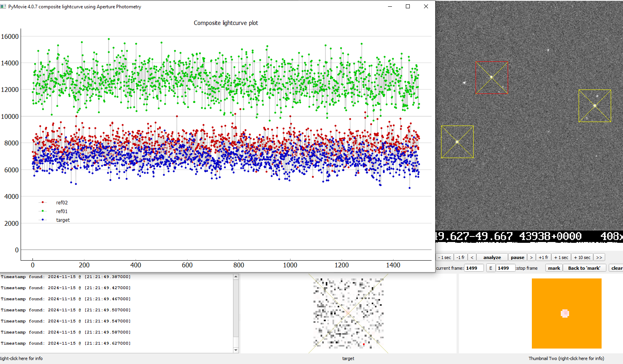Pause playback with the pause button
The width and height of the screenshot is (623, 364).
(517, 257)
